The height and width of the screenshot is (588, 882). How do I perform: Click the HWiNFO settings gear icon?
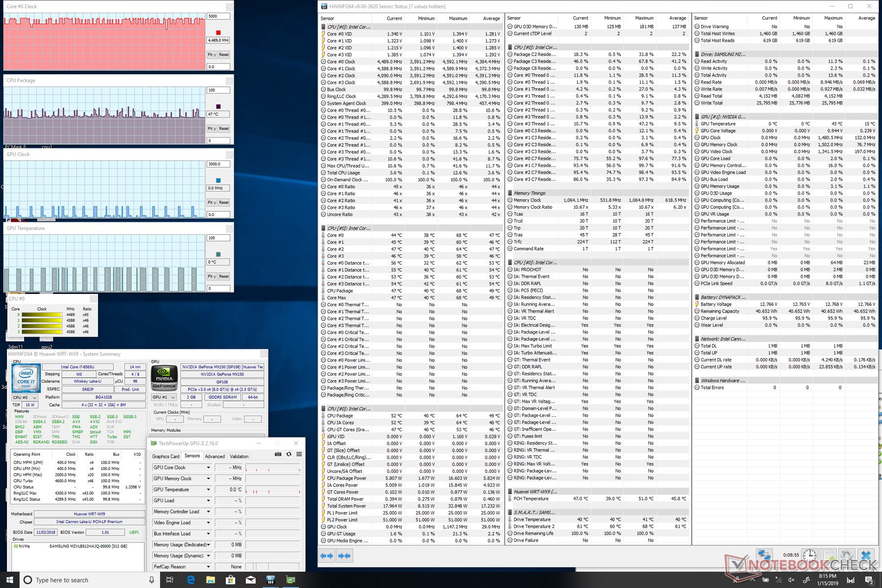click(x=847, y=556)
